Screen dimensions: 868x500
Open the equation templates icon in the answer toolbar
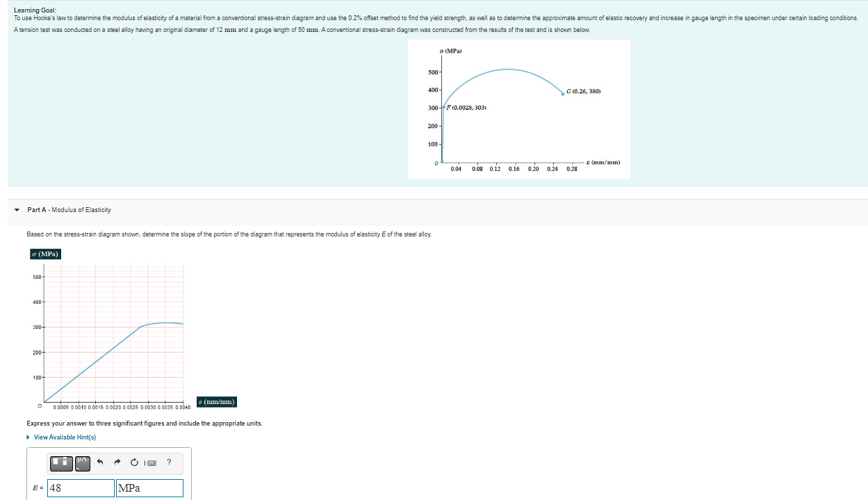click(x=61, y=462)
